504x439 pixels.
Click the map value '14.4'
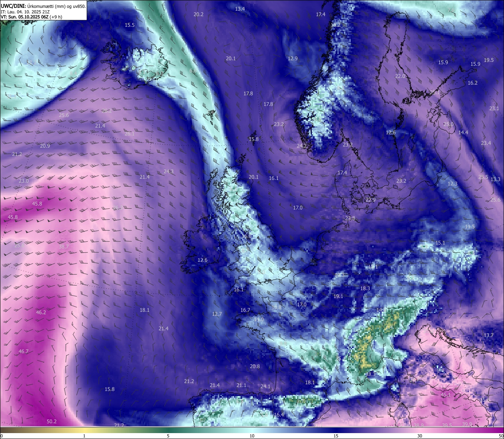(x=463, y=132)
